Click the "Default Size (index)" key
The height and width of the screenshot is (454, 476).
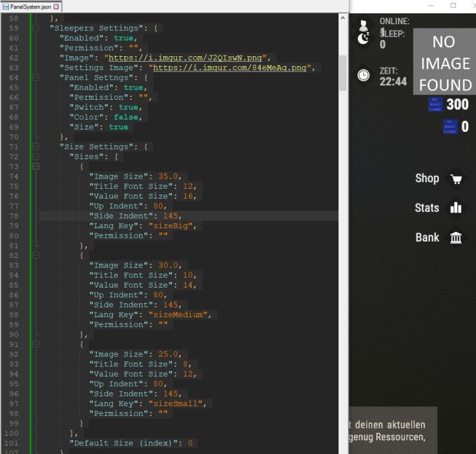click(x=124, y=443)
